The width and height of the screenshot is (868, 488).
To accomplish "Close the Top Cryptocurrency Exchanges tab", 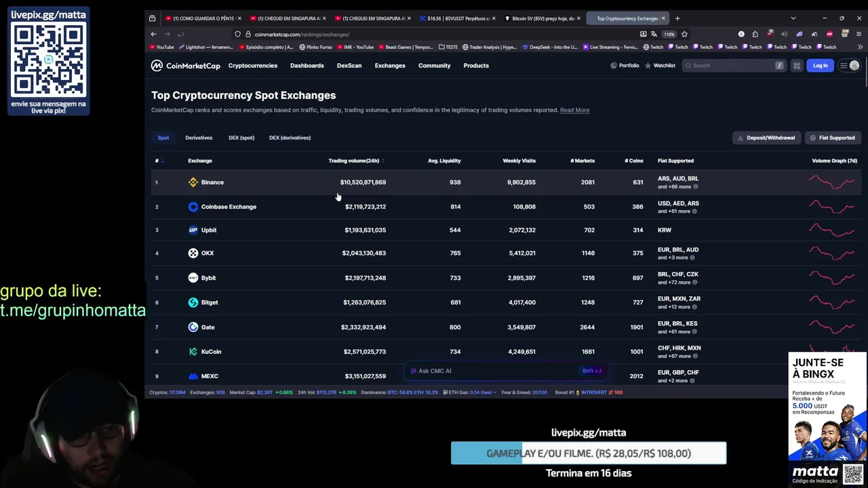I will 663,18.
